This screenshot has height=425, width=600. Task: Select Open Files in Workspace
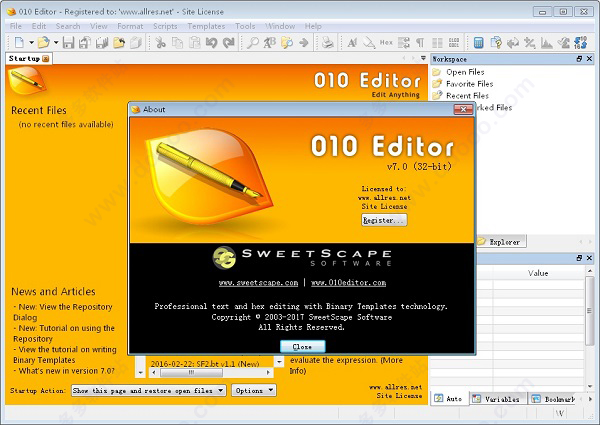click(465, 72)
